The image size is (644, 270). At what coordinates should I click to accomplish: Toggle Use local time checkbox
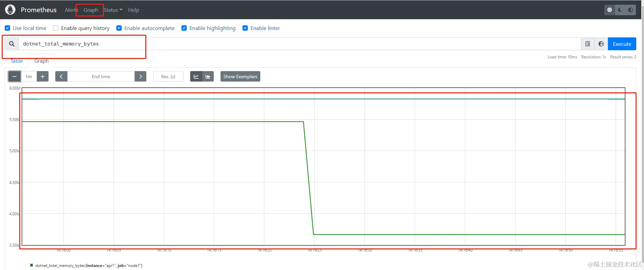(7, 28)
